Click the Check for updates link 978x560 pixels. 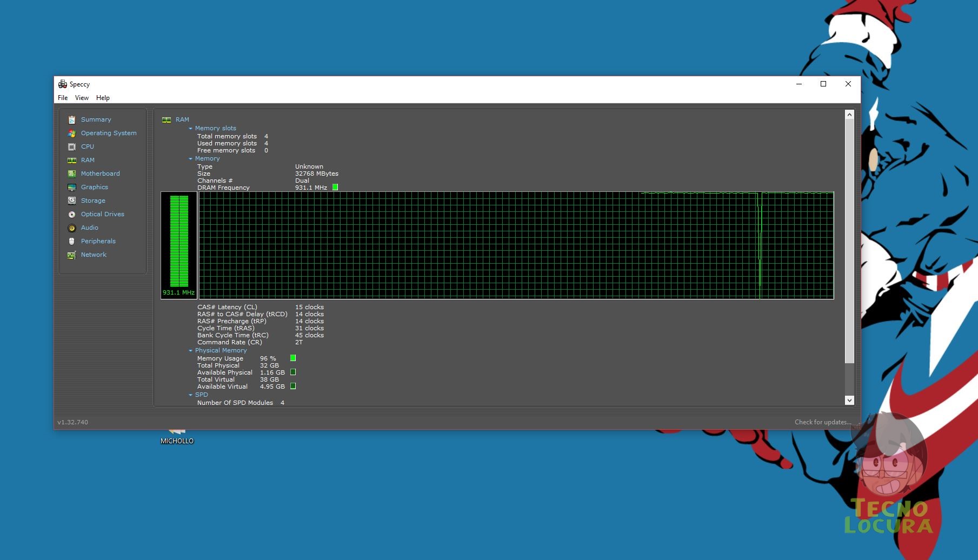pyautogui.click(x=823, y=422)
